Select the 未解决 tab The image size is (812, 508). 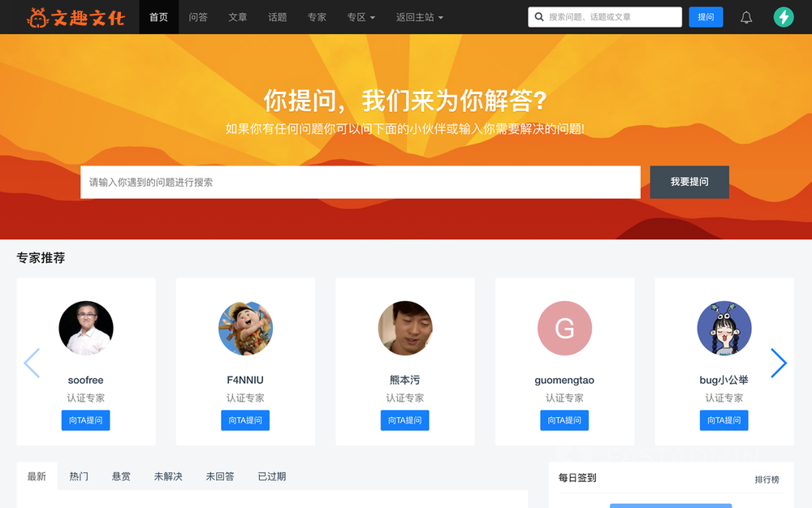tap(168, 476)
